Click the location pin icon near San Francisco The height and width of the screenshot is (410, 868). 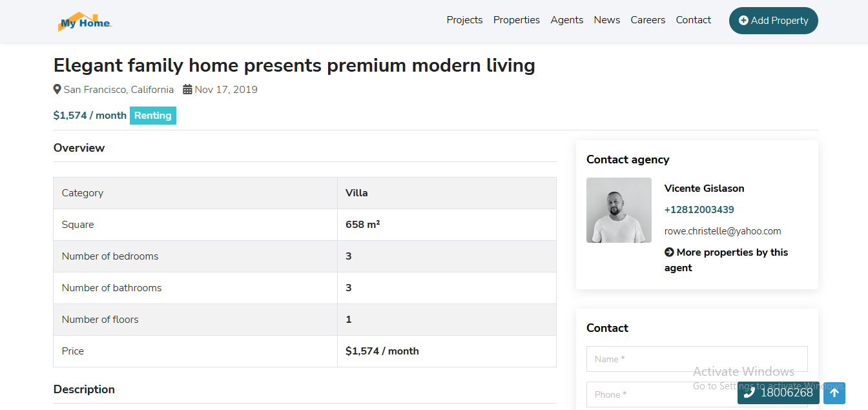[x=57, y=90]
